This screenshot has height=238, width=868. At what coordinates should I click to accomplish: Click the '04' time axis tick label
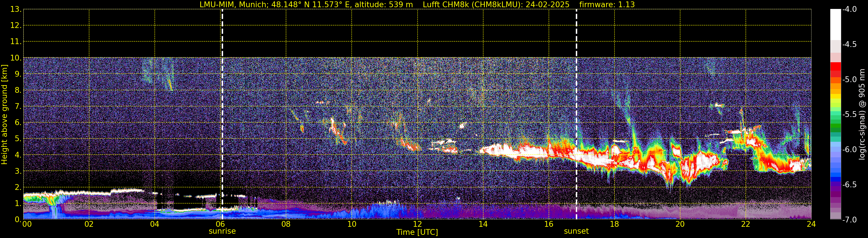155,224
